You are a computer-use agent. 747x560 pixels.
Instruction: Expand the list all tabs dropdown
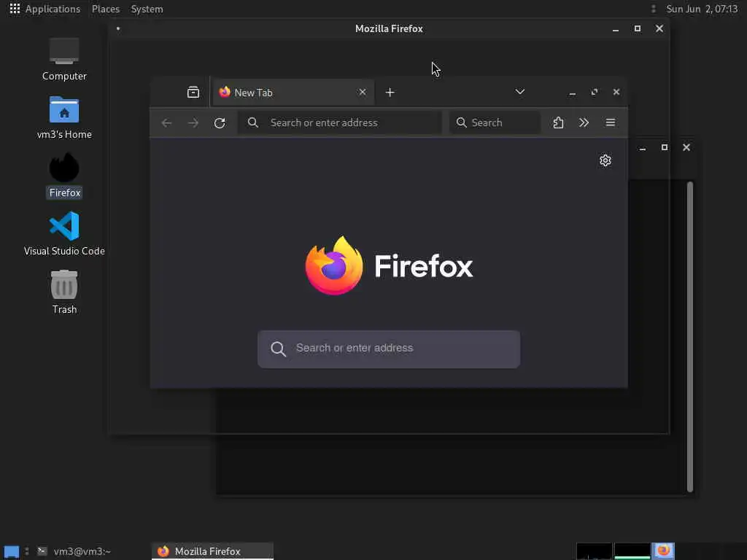519,91
